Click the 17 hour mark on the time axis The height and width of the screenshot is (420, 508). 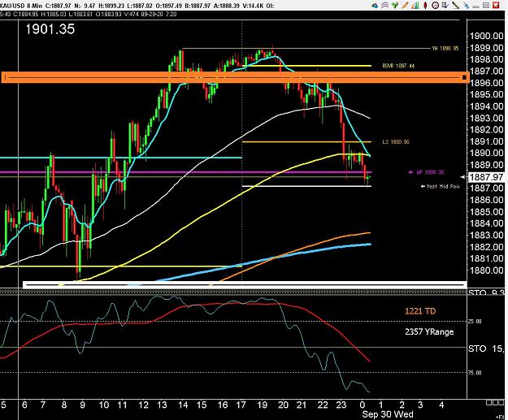[241, 405]
